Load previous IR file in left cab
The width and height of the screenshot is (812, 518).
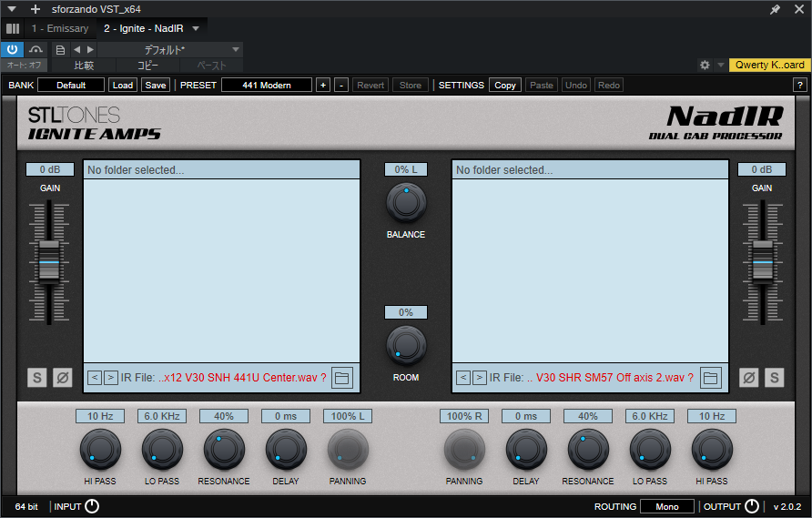(x=95, y=378)
